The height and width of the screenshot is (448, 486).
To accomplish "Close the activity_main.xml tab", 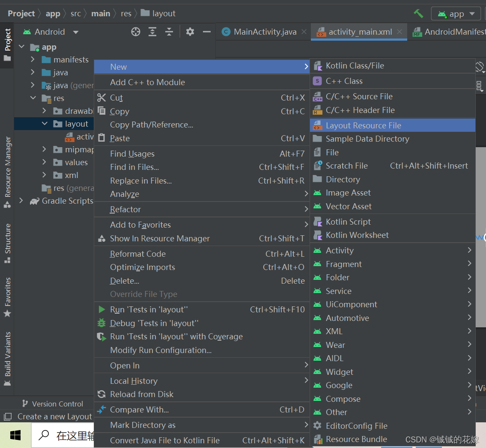I will [400, 32].
